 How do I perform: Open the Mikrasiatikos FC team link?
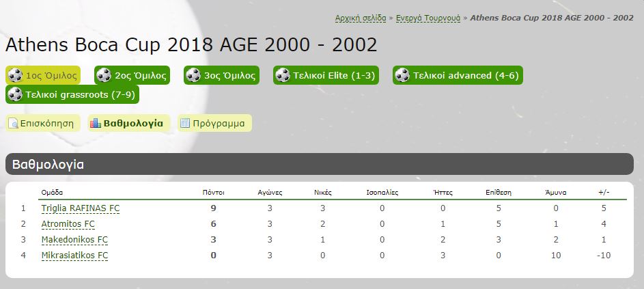click(74, 256)
